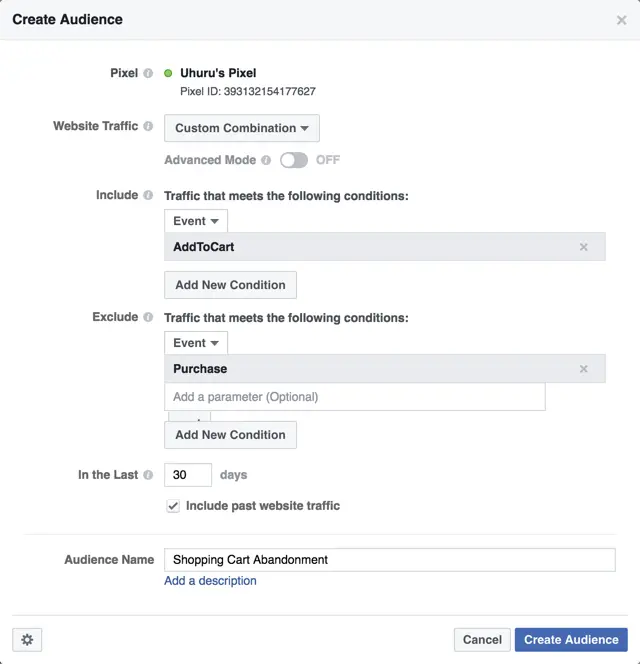Click the In the Last info icon

pyautogui.click(x=148, y=475)
